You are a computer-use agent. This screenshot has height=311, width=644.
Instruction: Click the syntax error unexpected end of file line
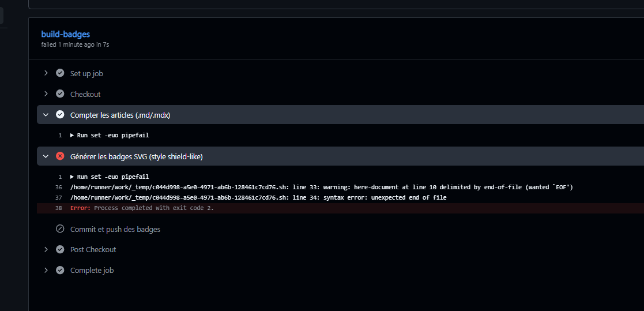(x=258, y=197)
